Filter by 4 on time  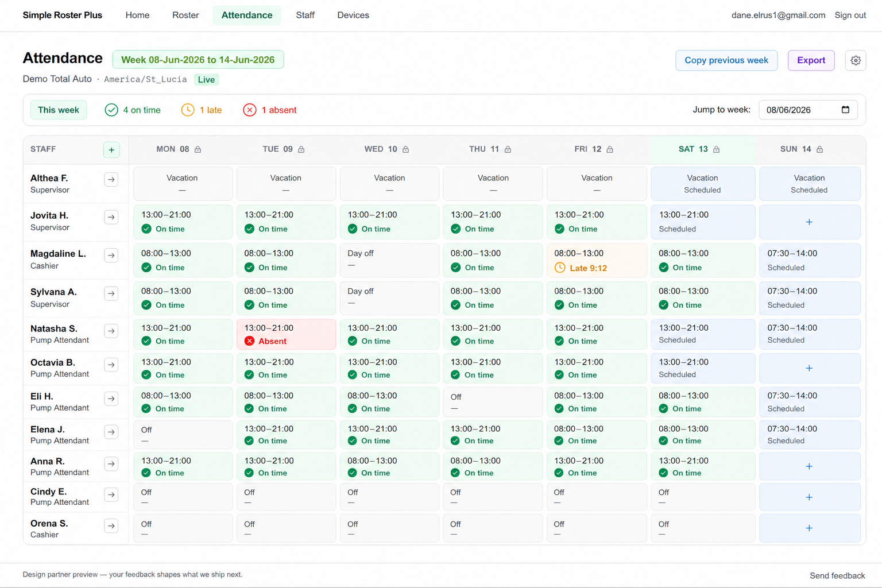133,110
